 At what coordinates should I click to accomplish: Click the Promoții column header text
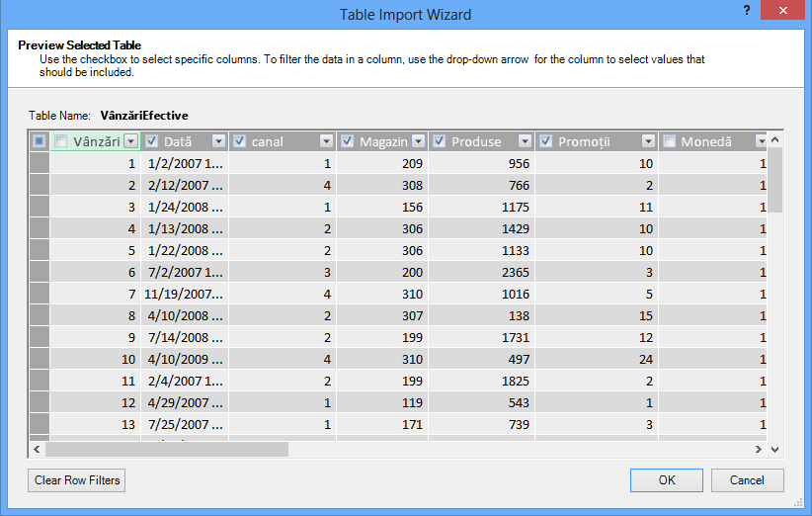pyautogui.click(x=584, y=141)
